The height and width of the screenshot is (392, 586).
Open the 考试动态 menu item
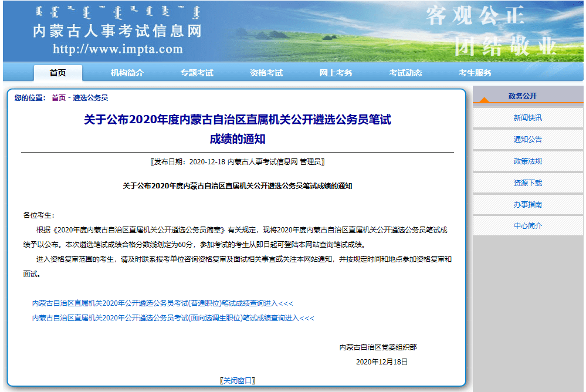pyautogui.click(x=405, y=73)
